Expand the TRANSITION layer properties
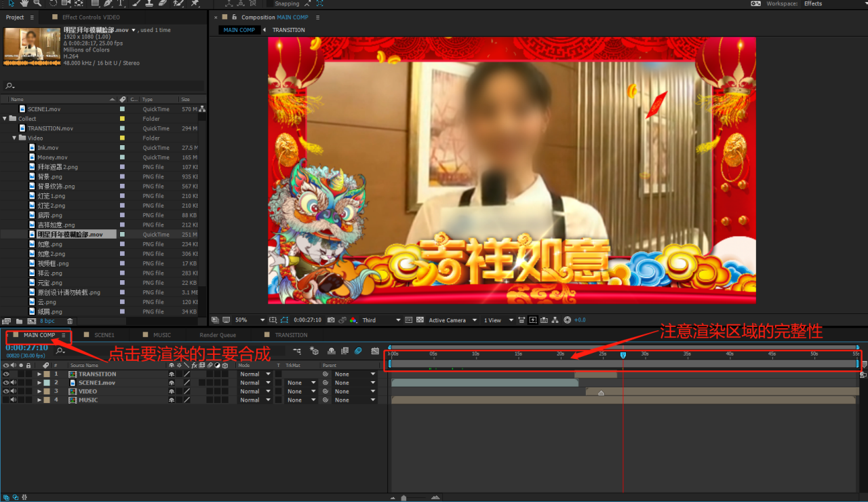The image size is (868, 502). click(x=39, y=374)
